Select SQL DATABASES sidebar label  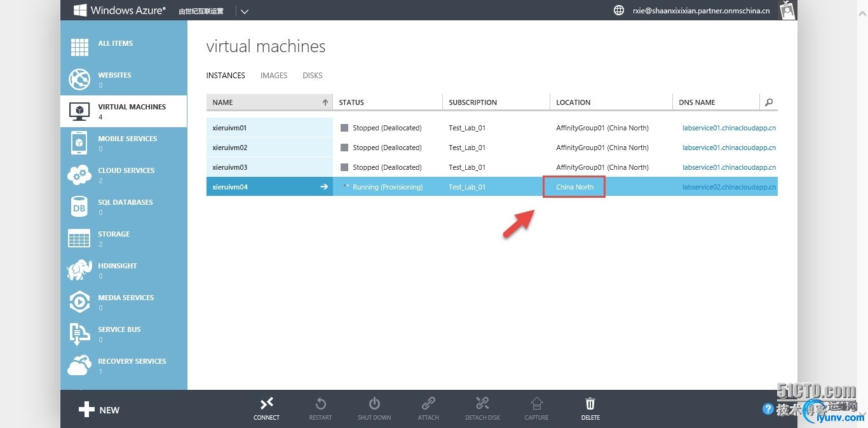tap(125, 202)
